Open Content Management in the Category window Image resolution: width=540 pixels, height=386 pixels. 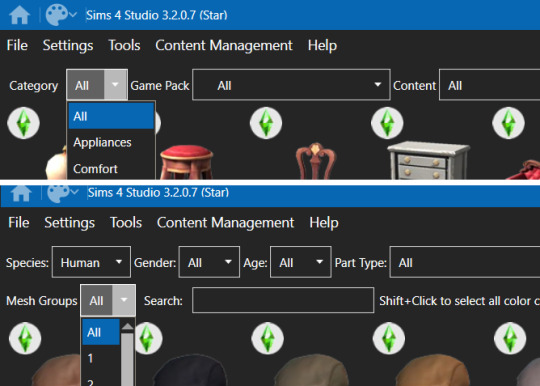coord(224,45)
